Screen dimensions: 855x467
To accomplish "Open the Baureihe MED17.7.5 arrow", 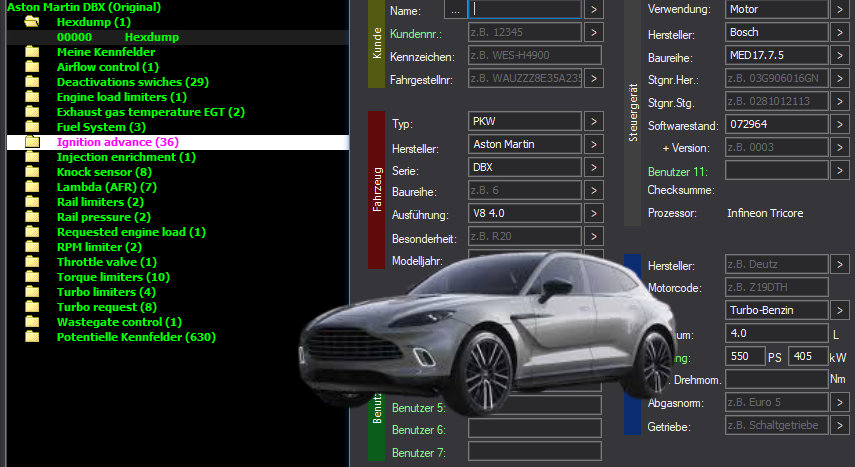I will 840,55.
